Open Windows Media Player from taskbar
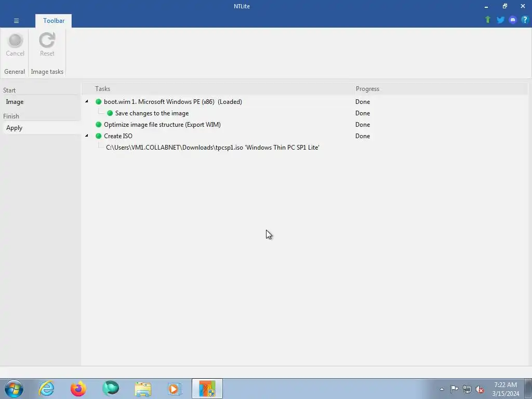The width and height of the screenshot is (532, 399). click(x=175, y=389)
